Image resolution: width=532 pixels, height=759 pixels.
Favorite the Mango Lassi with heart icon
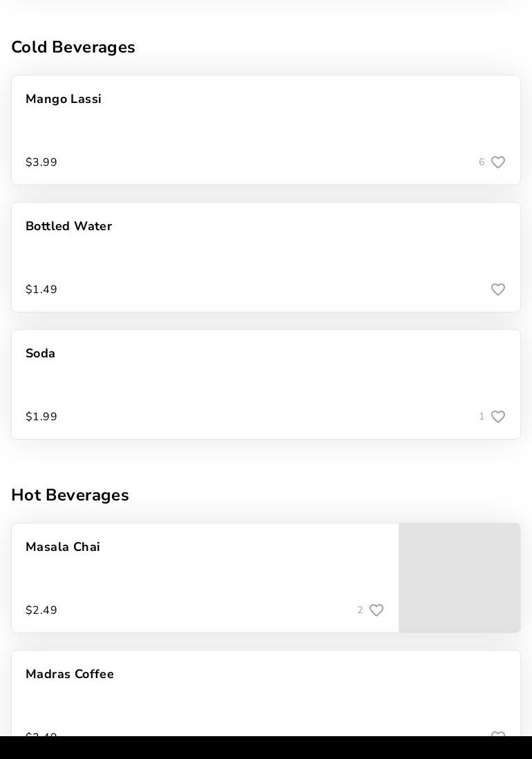498,162
